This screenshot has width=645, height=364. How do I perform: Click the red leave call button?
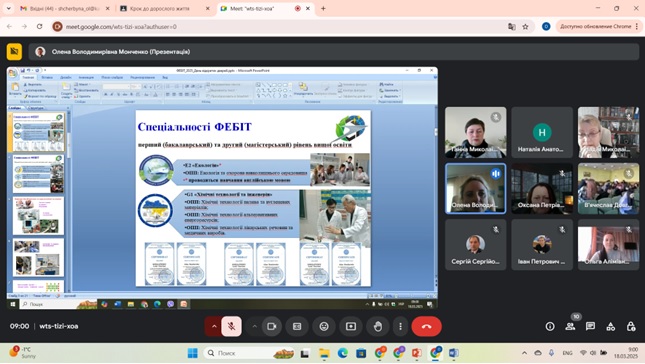coord(427,327)
